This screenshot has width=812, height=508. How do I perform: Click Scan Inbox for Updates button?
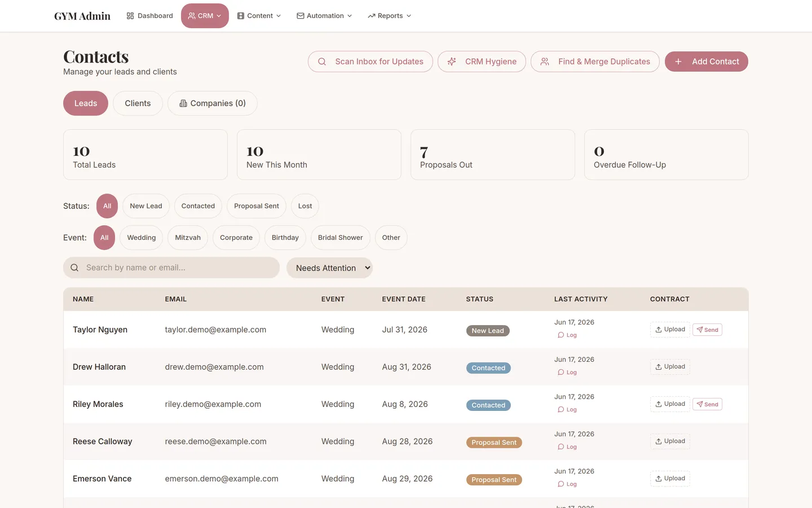tap(370, 62)
